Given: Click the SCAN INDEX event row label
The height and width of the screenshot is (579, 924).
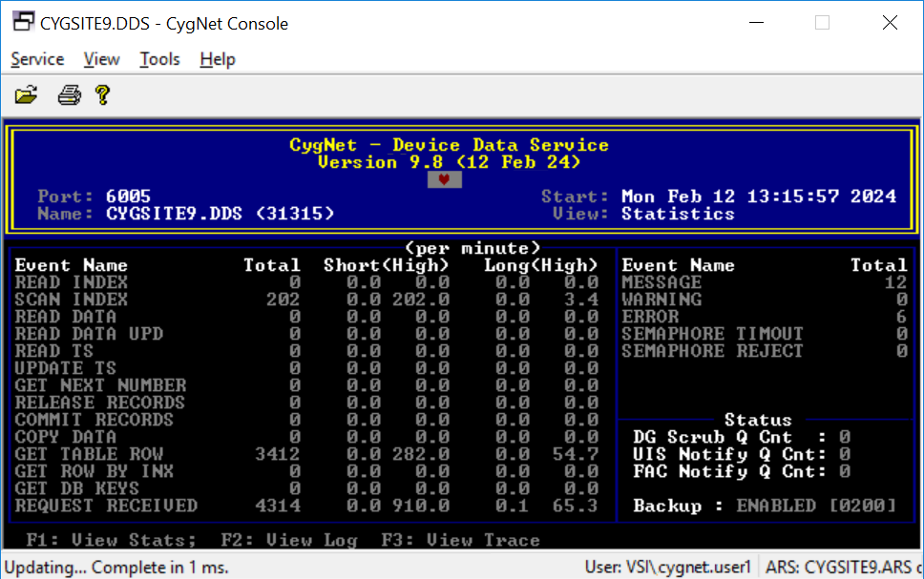Looking at the screenshot, I should click(72, 300).
